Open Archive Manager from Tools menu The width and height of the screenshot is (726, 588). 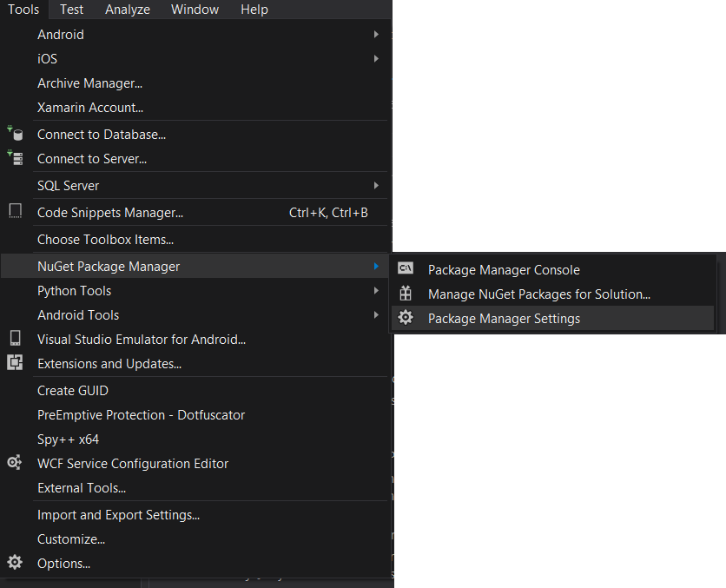(x=89, y=83)
